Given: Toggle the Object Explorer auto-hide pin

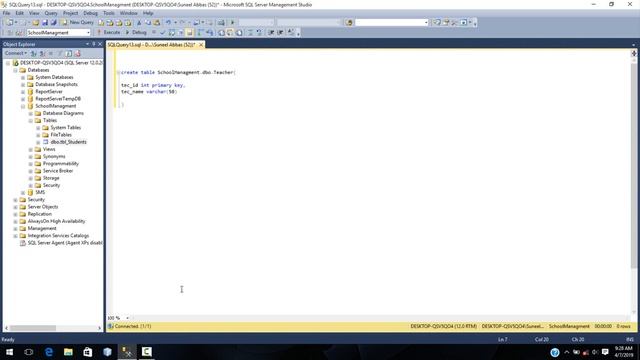Looking at the screenshot, I should coord(93,44).
